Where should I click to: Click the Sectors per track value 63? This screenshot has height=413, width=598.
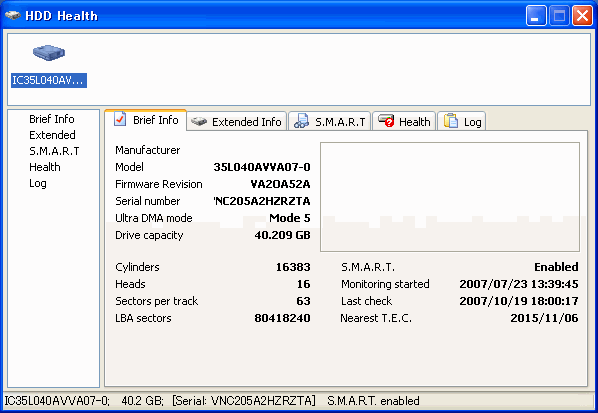click(x=303, y=301)
